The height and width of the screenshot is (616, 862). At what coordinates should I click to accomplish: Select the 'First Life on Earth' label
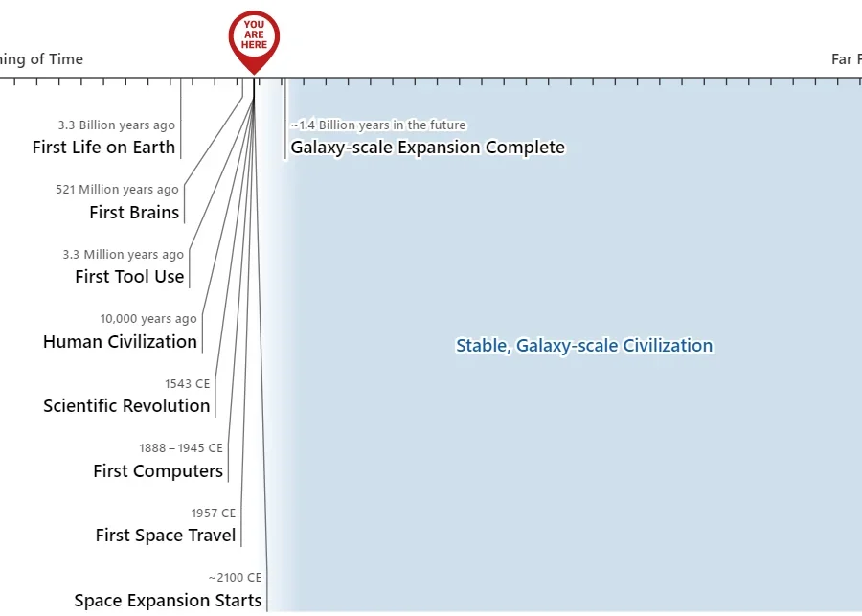click(x=103, y=148)
